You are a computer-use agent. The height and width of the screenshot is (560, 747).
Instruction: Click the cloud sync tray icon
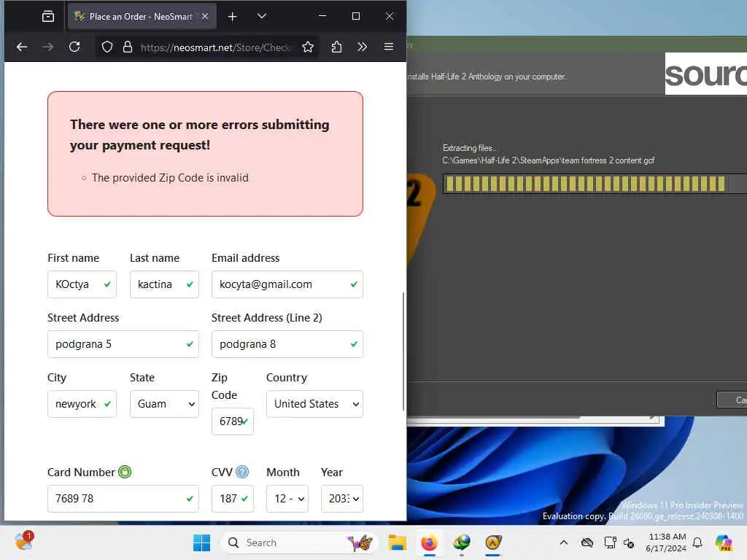point(587,542)
